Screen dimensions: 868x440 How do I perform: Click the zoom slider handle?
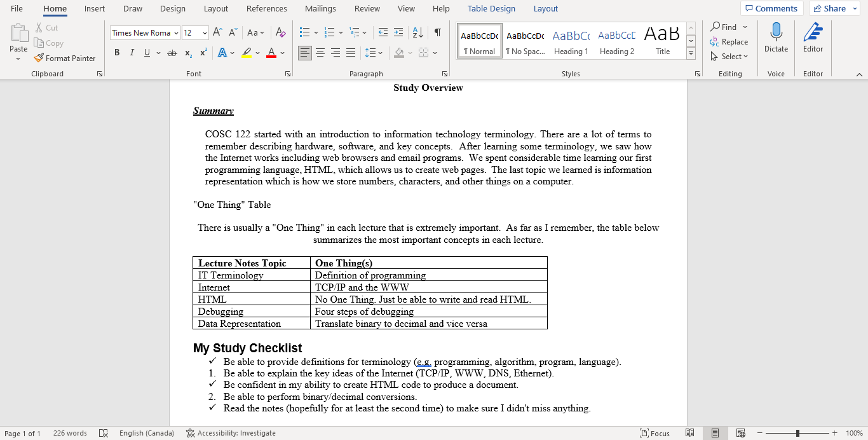[x=797, y=433]
